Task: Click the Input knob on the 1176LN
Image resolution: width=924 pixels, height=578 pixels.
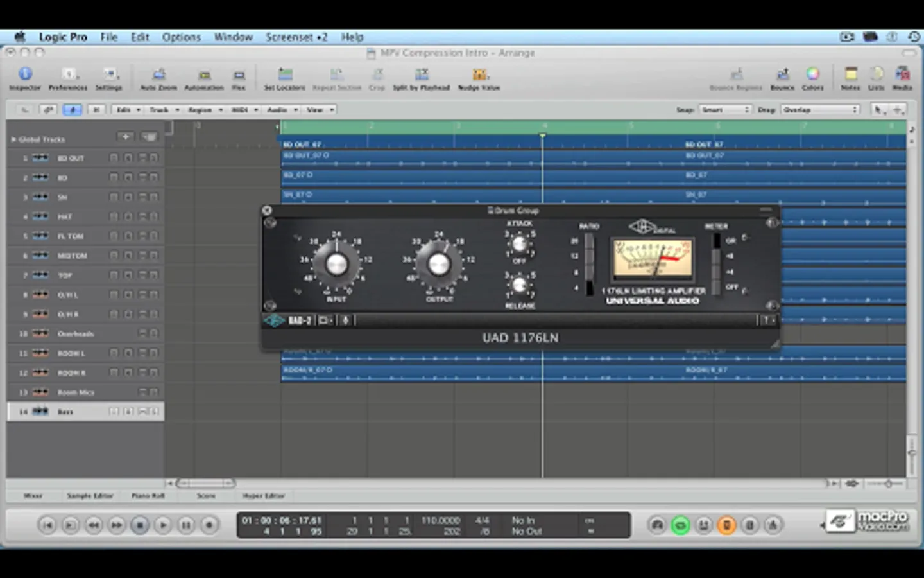Action: tap(336, 264)
